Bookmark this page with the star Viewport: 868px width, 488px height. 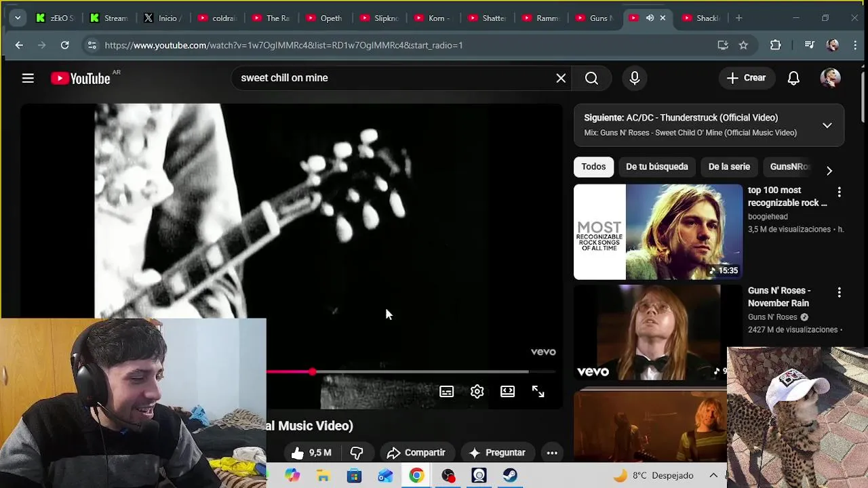click(x=743, y=45)
